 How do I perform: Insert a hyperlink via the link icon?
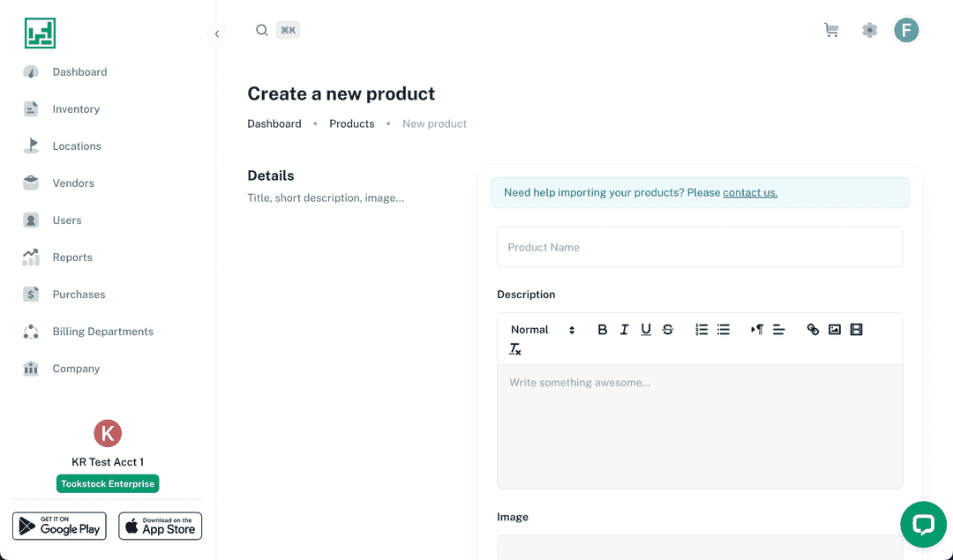[x=813, y=329]
